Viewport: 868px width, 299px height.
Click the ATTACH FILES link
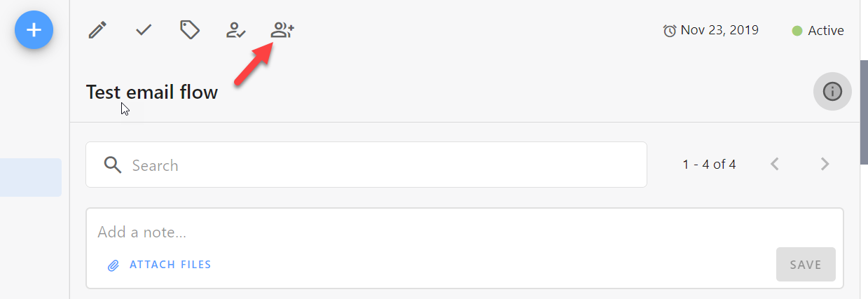coord(170,265)
